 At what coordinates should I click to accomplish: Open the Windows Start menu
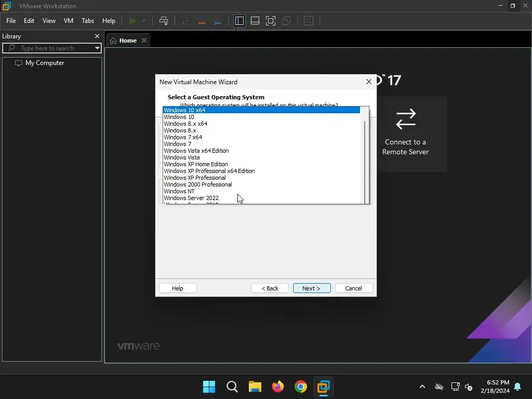[x=209, y=387]
